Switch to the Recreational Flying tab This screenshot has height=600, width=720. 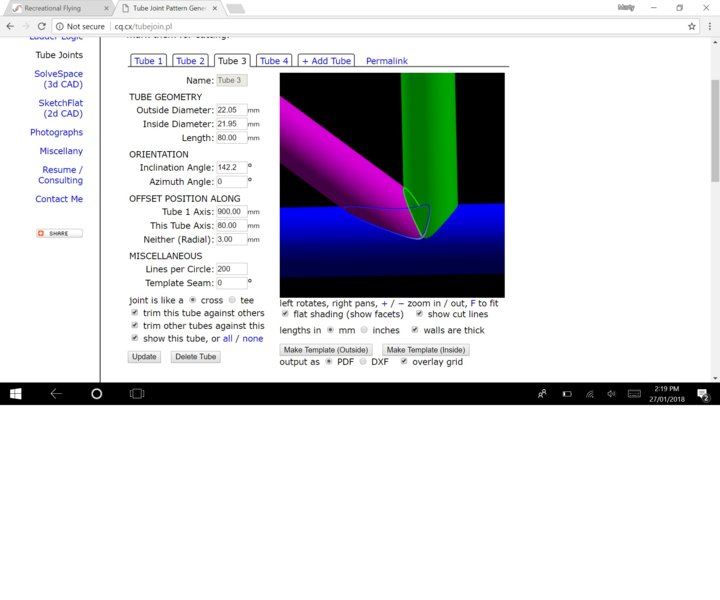click(x=53, y=8)
